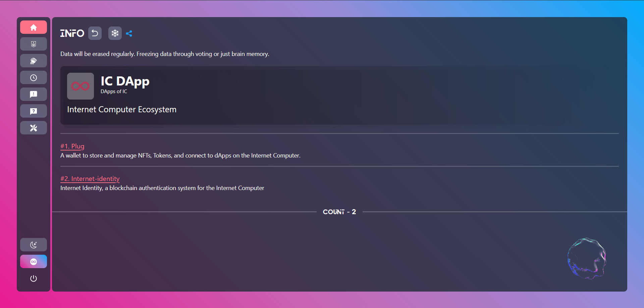Click the back arrow button next to INFO
Image resolution: width=644 pixels, height=308 pixels.
click(95, 33)
